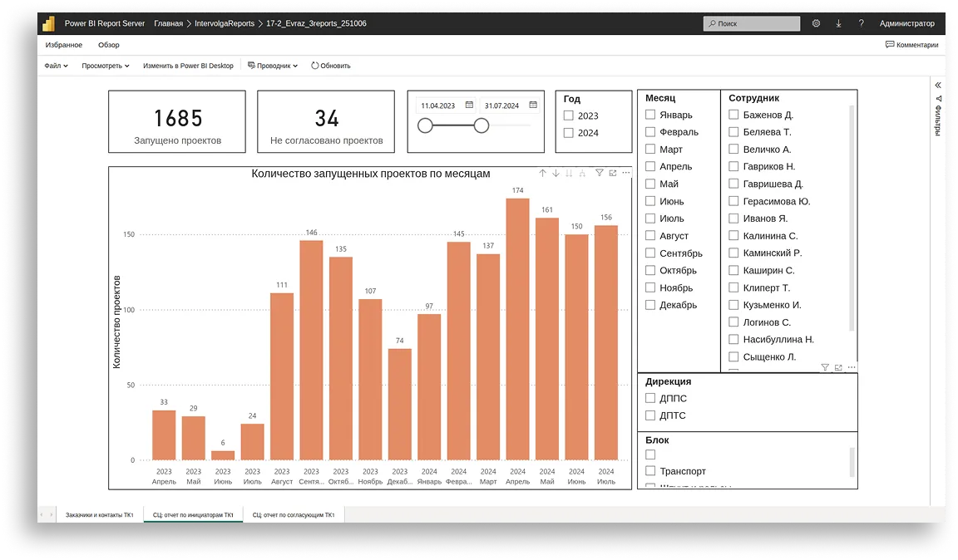
Task: Check the 2023 year checkbox
Action: tap(569, 116)
